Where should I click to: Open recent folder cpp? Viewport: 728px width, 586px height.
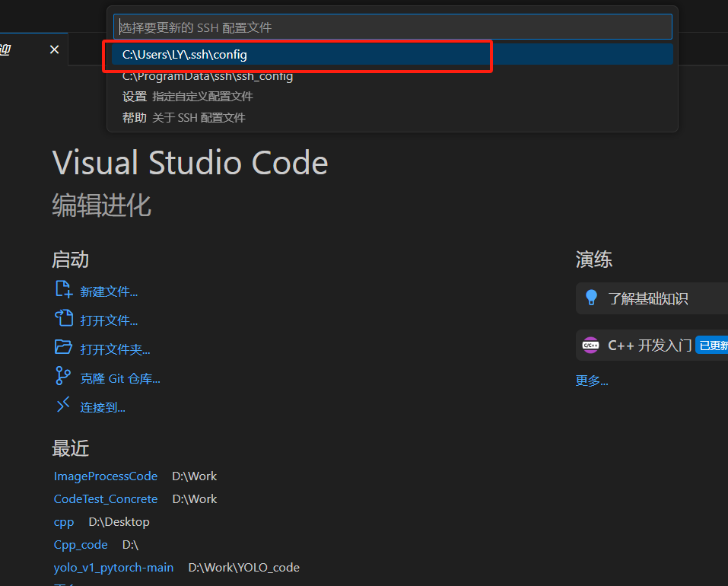pyautogui.click(x=64, y=522)
